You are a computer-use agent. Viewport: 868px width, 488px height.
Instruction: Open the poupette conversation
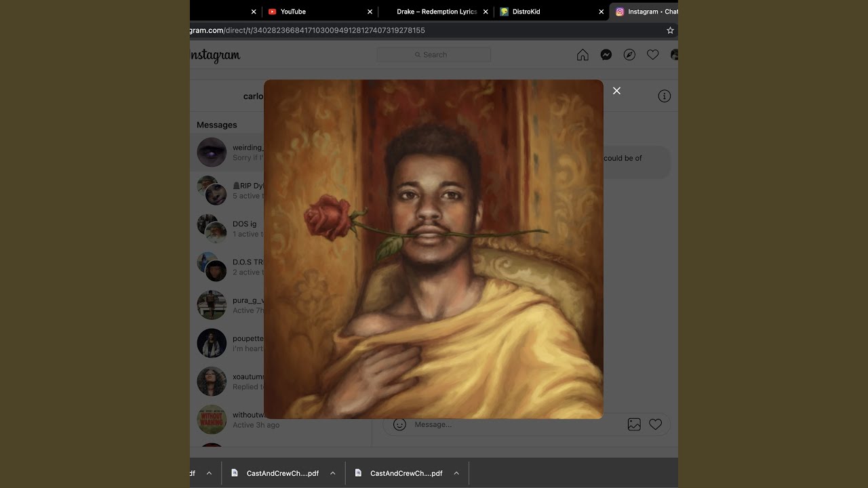[x=228, y=343]
